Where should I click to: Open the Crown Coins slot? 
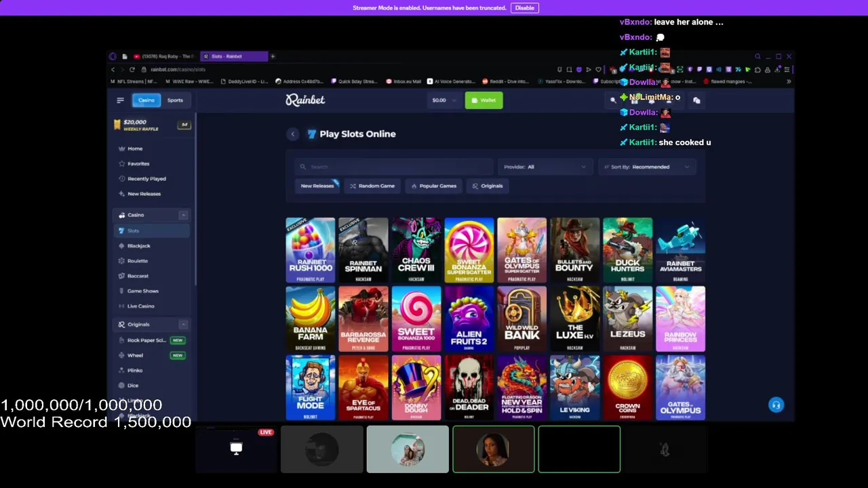point(628,388)
